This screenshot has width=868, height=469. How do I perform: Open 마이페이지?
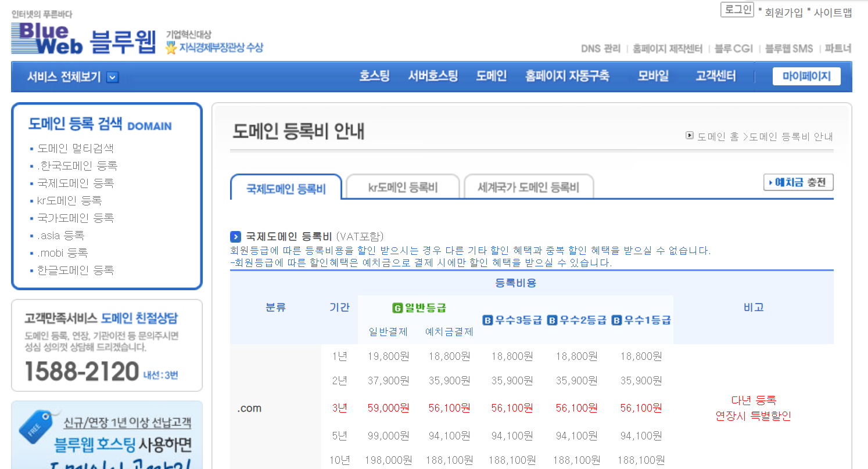point(806,76)
